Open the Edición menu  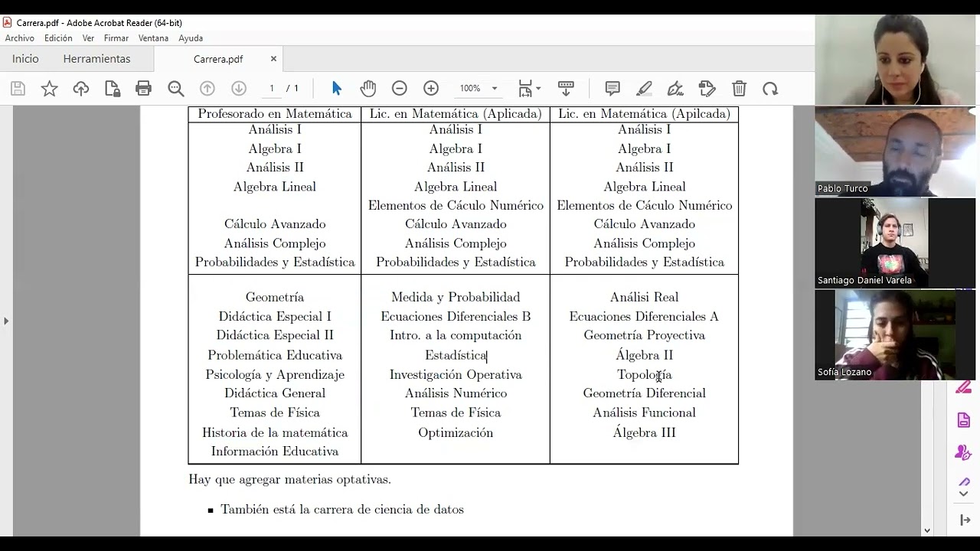pyautogui.click(x=58, y=38)
